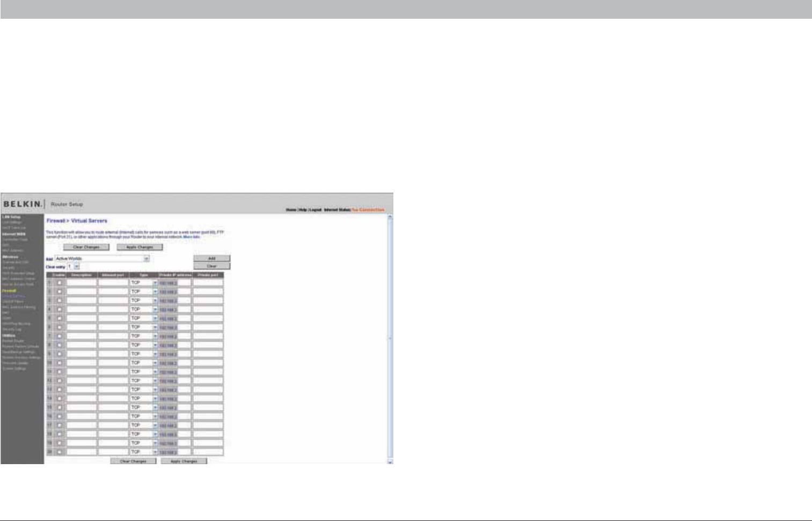
Task: Toggle the Enable checkbox for row 10
Action: tap(59, 363)
